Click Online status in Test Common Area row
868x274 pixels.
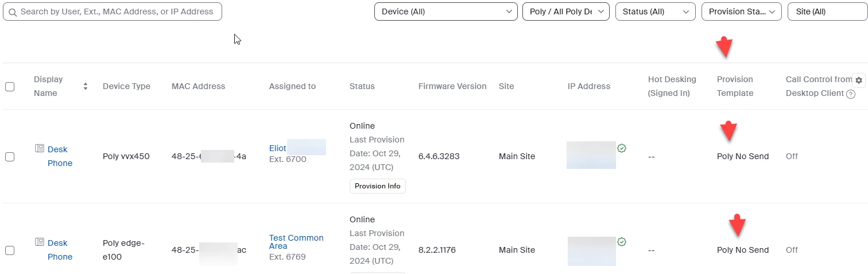[x=362, y=219]
